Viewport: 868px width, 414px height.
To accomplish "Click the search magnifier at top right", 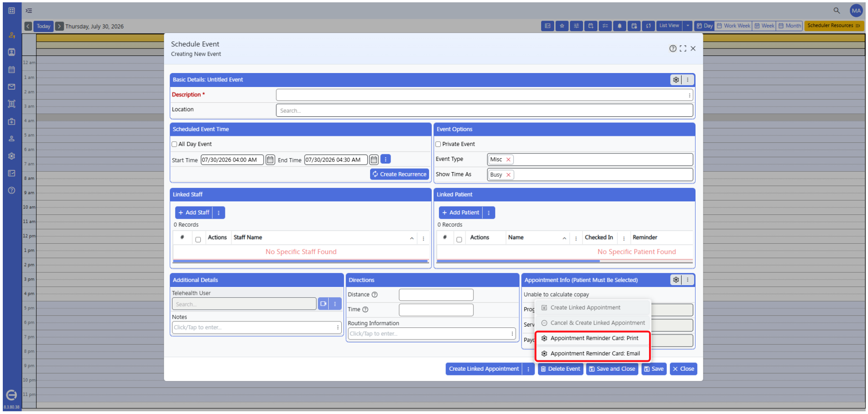I will (x=837, y=10).
